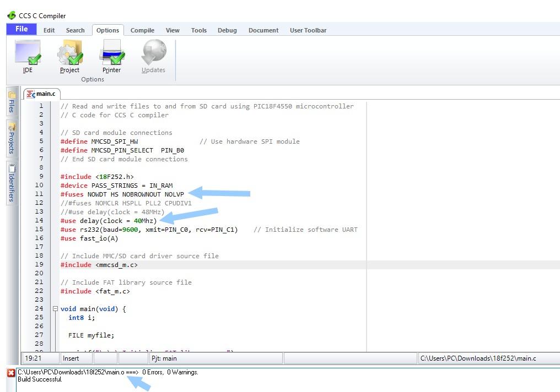Click the CCS C Compiler logo icon
The width and height of the screenshot is (560, 392).
point(12,15)
